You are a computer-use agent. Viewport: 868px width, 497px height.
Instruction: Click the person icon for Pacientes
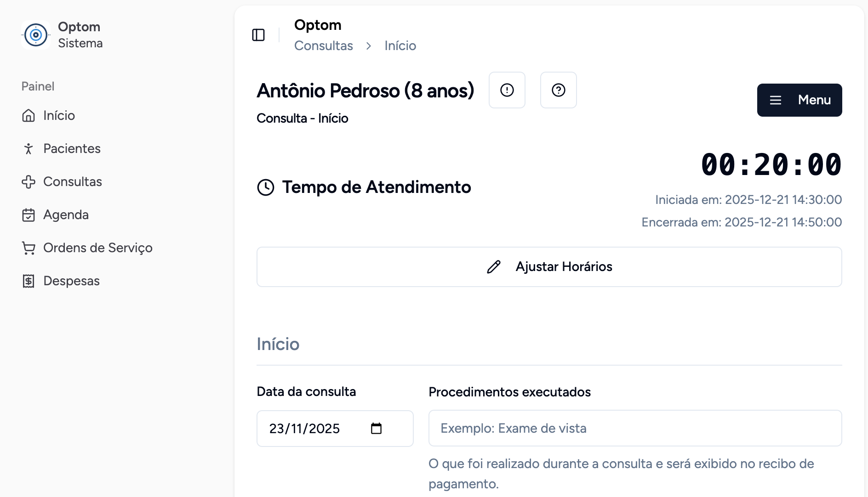[x=29, y=148]
